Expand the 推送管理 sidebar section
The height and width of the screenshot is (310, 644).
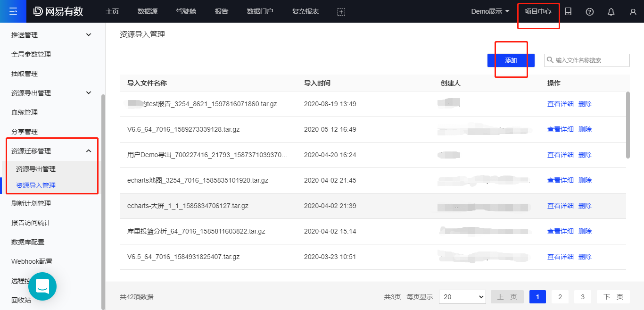coord(89,35)
